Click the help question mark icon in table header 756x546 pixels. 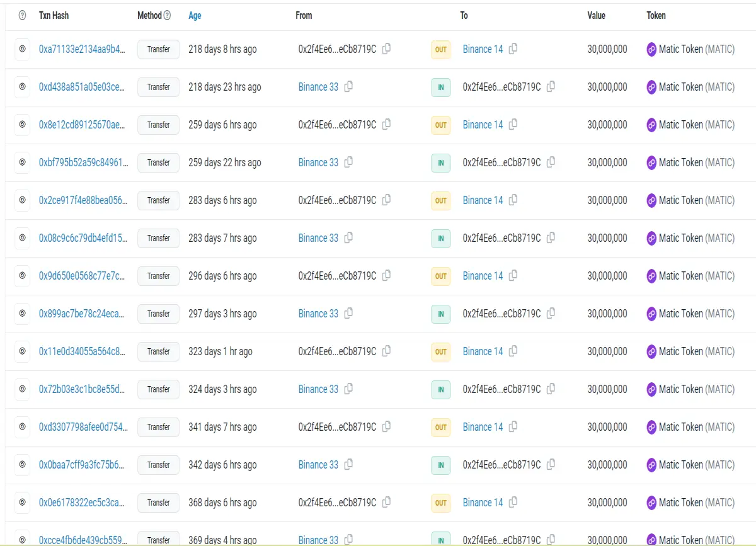23,15
